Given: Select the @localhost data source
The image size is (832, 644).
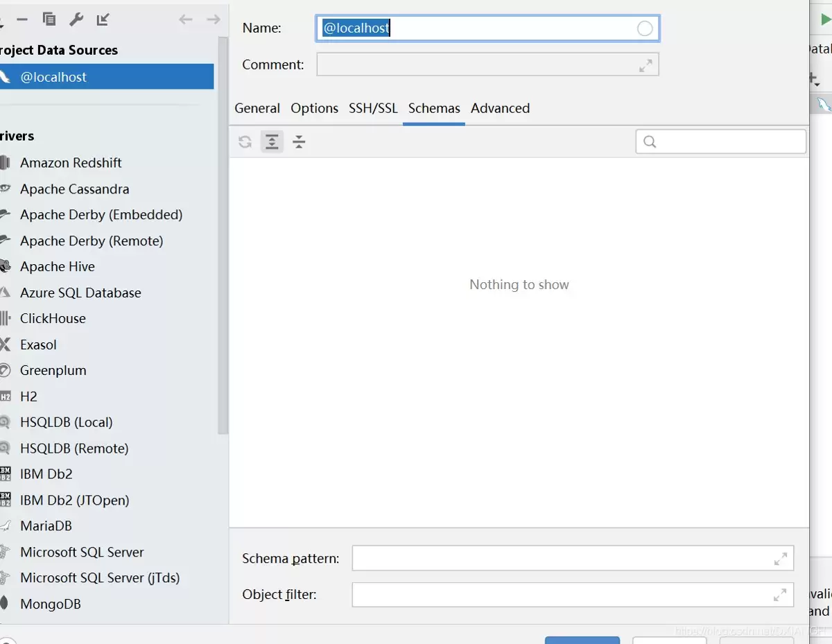Looking at the screenshot, I should (x=53, y=77).
